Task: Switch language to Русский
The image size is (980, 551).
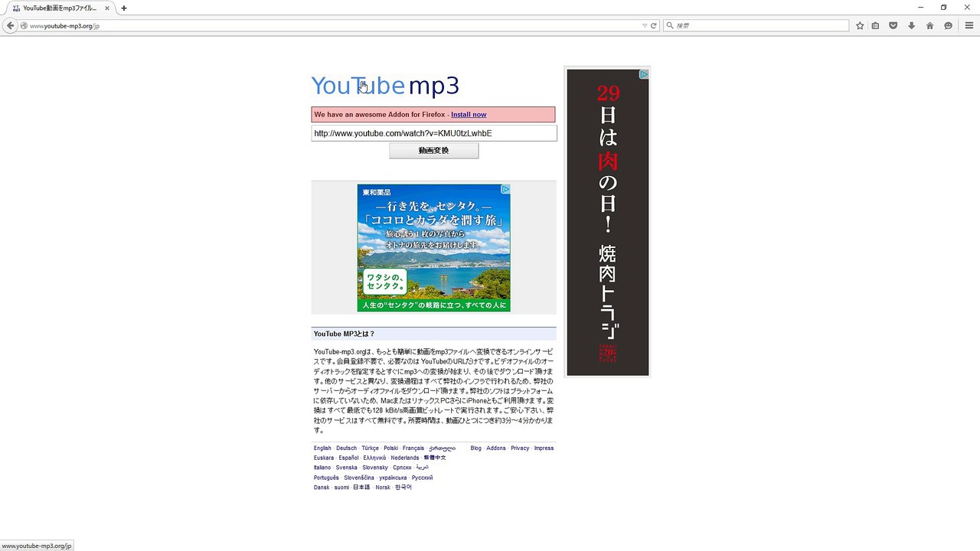Action: click(423, 478)
